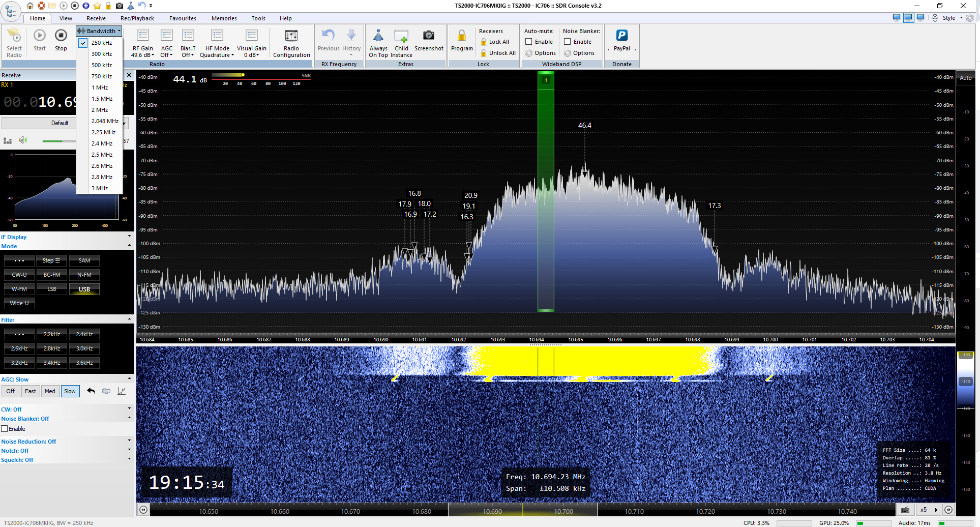980x527 pixels.
Task: Go to Previous RX frequency
Action: 329,36
